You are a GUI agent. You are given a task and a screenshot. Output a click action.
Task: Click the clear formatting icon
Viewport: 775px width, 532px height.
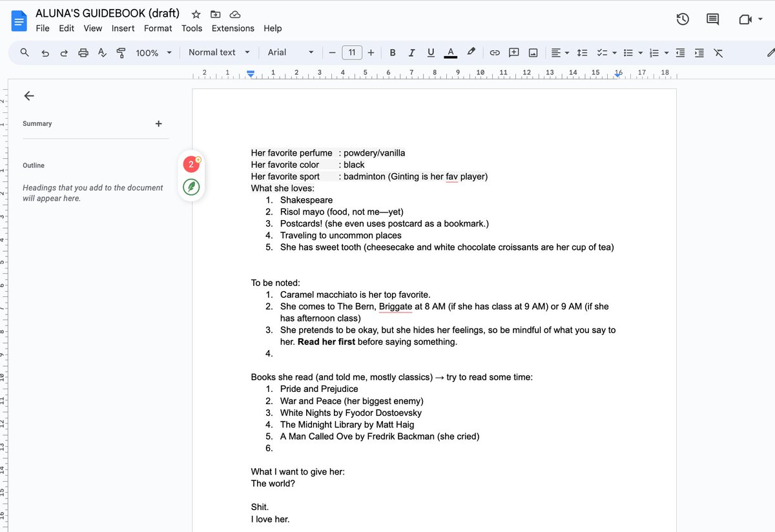pos(718,53)
